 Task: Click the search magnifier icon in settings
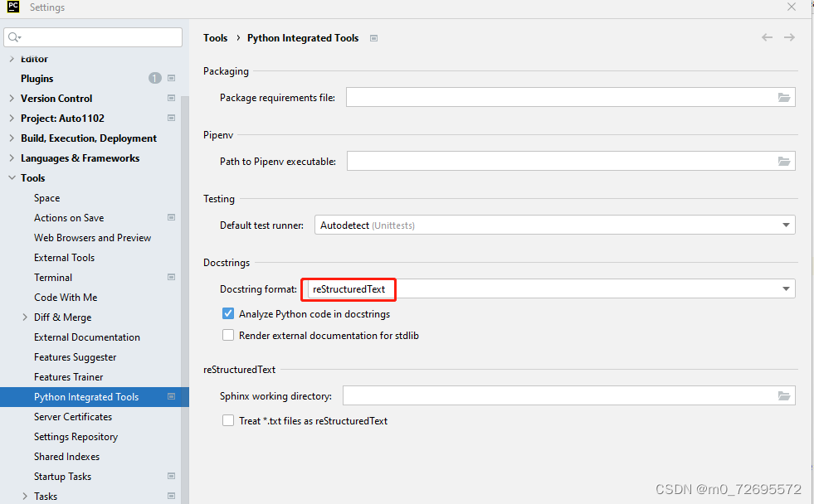[13, 37]
